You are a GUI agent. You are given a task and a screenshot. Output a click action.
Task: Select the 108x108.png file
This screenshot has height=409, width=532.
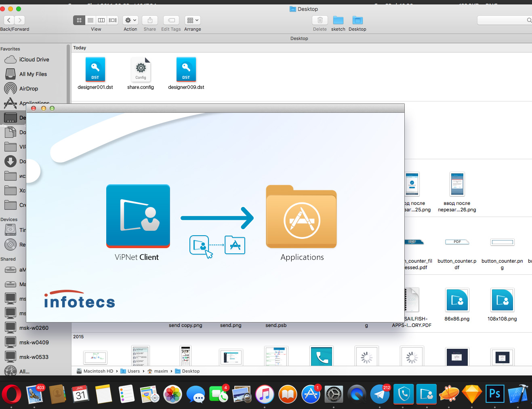(502, 300)
